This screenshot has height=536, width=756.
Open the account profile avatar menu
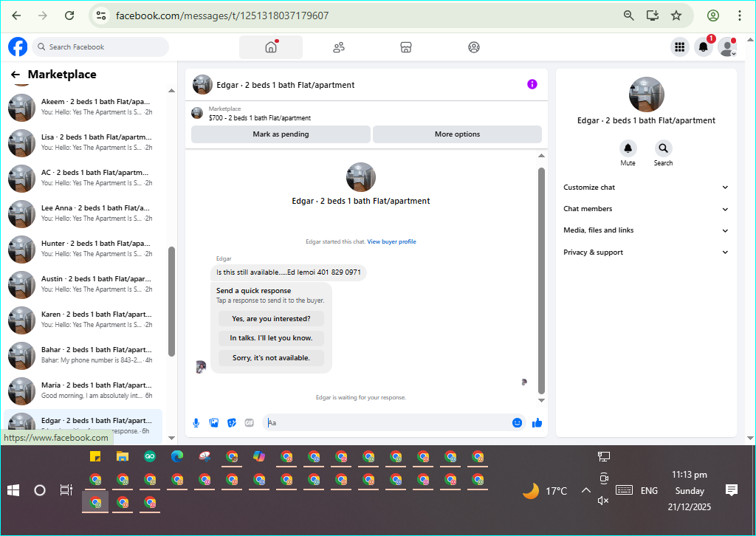coord(727,47)
